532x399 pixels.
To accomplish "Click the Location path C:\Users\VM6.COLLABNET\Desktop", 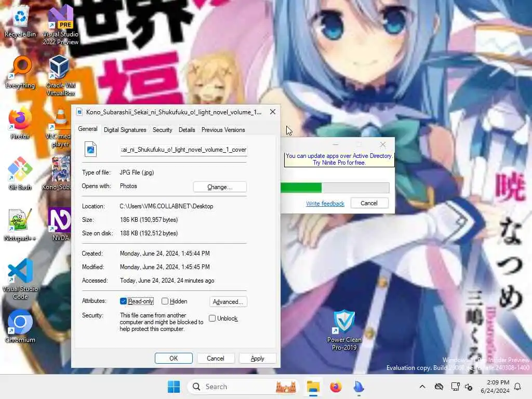I will click(166, 206).
